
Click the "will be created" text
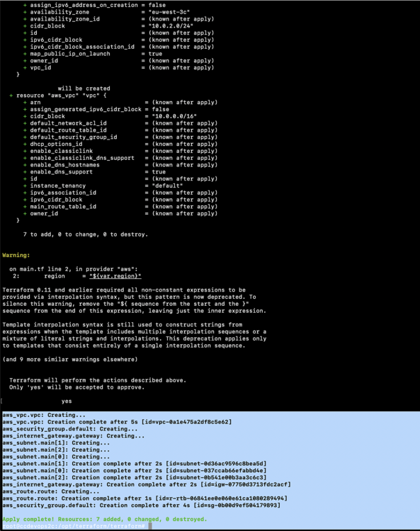click(84, 88)
